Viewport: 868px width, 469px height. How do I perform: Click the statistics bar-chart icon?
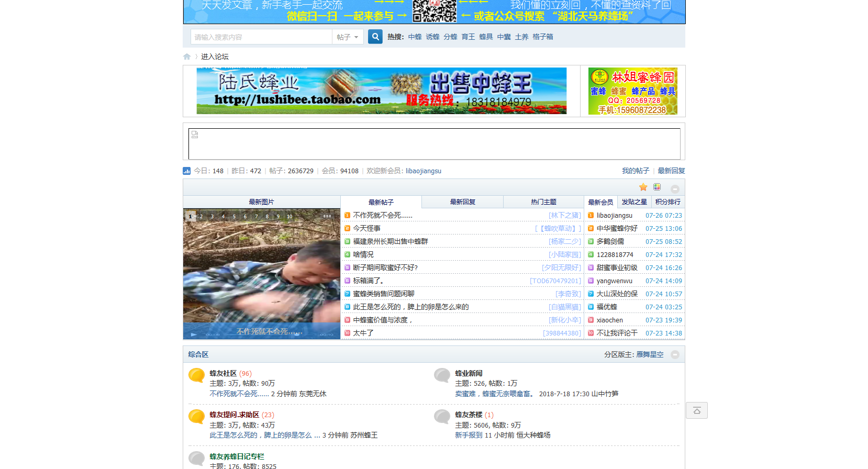tap(186, 171)
